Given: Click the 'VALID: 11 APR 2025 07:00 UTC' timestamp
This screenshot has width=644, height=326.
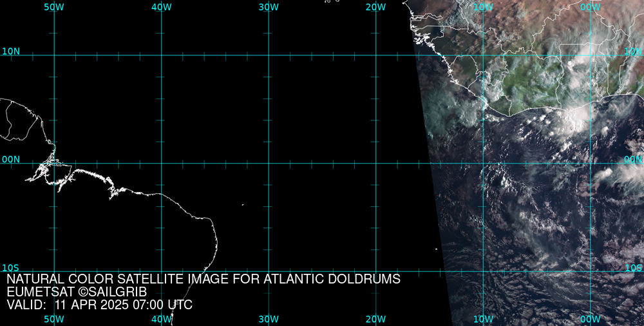Looking at the screenshot, I should (x=100, y=305).
